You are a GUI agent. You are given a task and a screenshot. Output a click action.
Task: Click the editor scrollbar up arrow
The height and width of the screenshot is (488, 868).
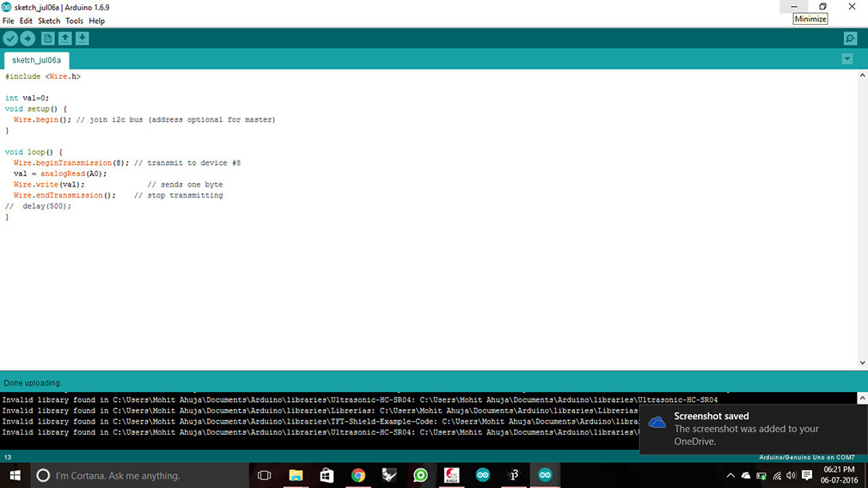(x=863, y=76)
